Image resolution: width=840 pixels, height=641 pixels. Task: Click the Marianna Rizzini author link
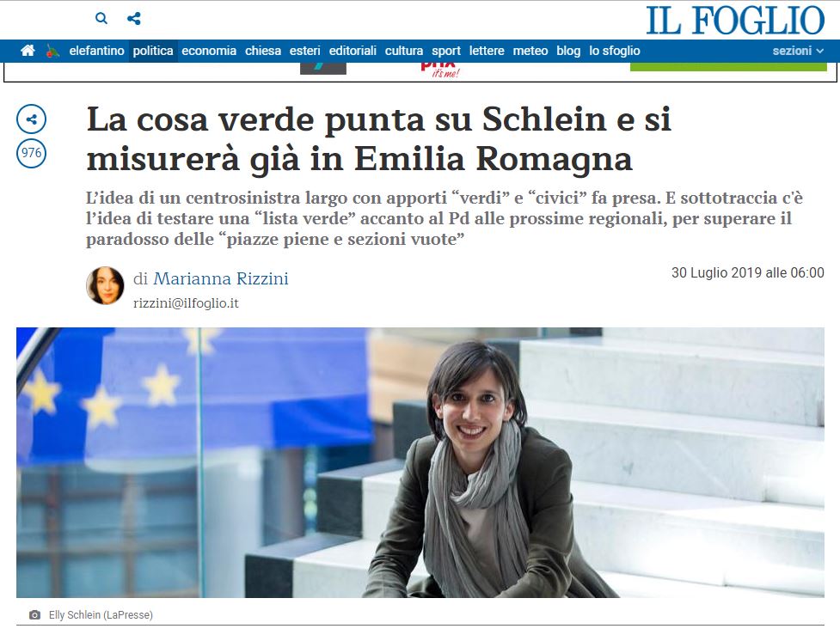(x=221, y=278)
